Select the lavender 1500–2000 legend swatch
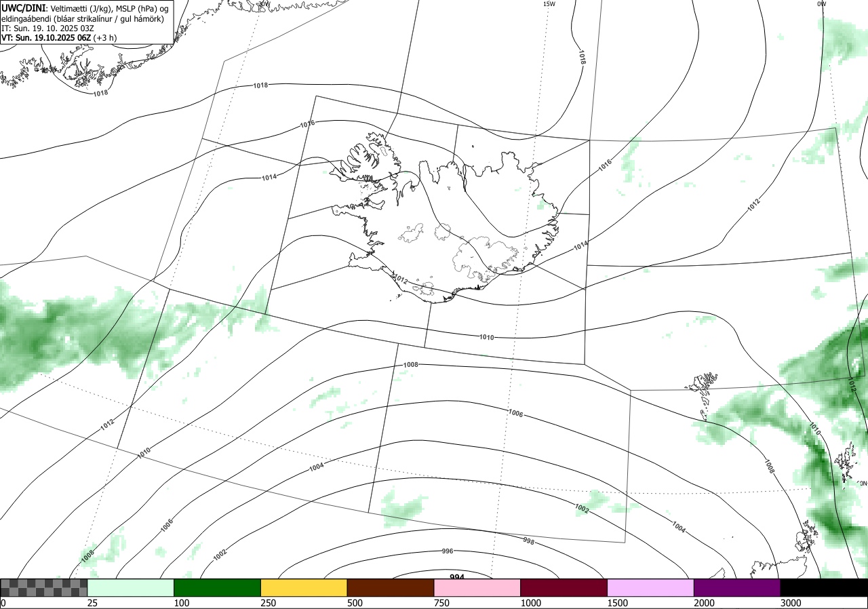This screenshot has height=609, width=868. [x=651, y=587]
